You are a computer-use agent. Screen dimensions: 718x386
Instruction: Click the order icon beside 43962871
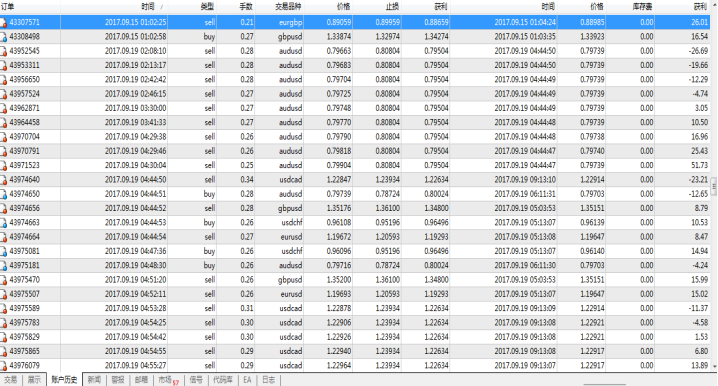pos(3,108)
